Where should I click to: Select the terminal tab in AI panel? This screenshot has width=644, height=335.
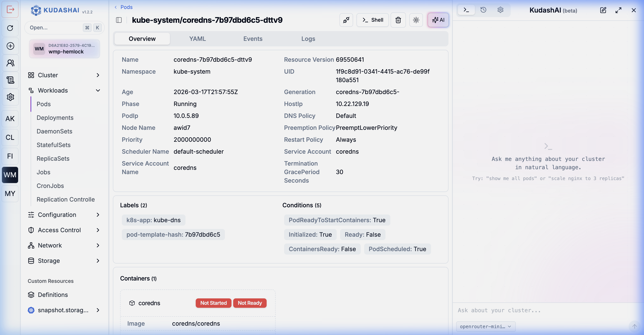point(466,10)
